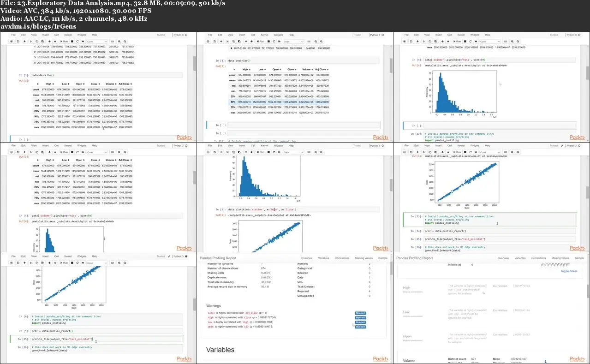Click the Run button in the first thumbnail toolbar
This screenshot has width=590, height=364.
pos(64,42)
